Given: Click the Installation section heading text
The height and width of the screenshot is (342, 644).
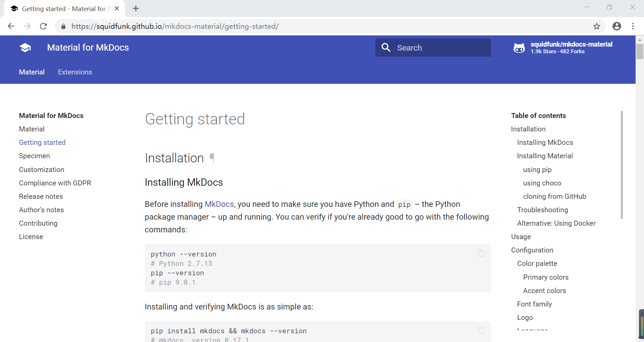Looking at the screenshot, I should coord(174,158).
